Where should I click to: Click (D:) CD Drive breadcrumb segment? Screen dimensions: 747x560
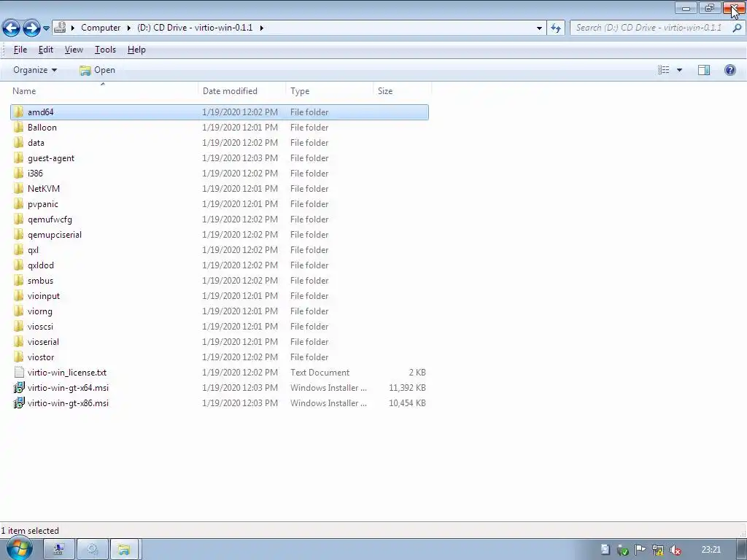point(195,28)
